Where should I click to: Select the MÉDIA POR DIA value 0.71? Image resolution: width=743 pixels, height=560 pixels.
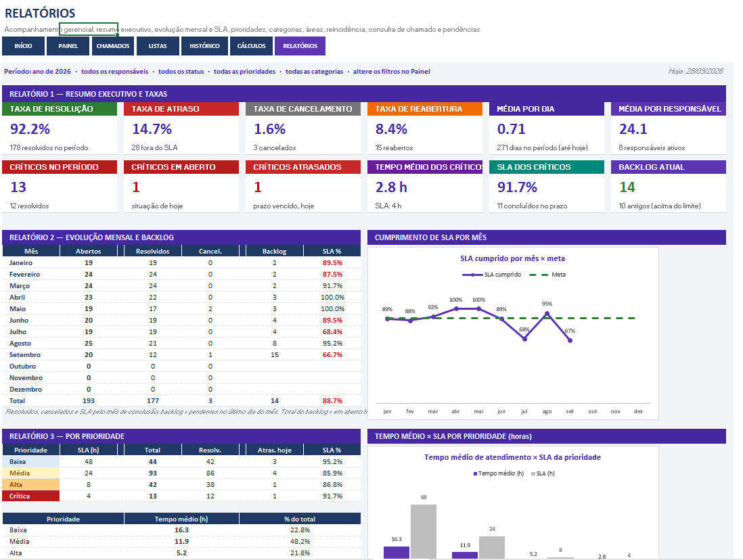pos(512,129)
